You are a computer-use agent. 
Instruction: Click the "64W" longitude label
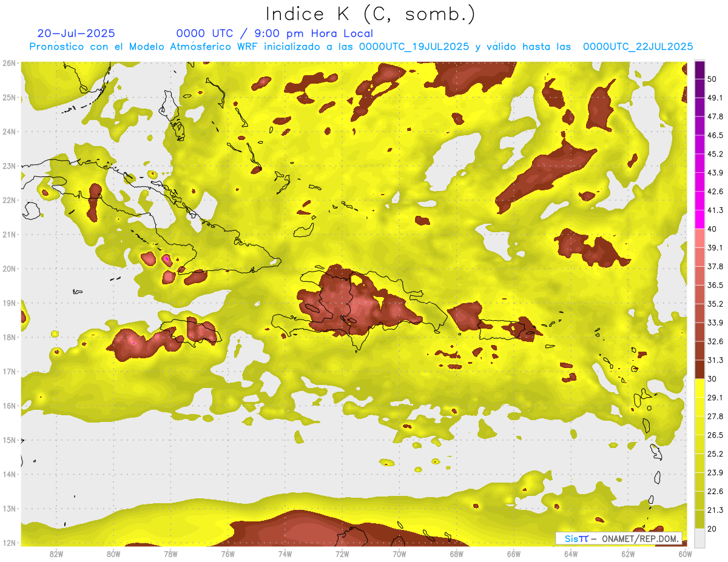pos(570,554)
